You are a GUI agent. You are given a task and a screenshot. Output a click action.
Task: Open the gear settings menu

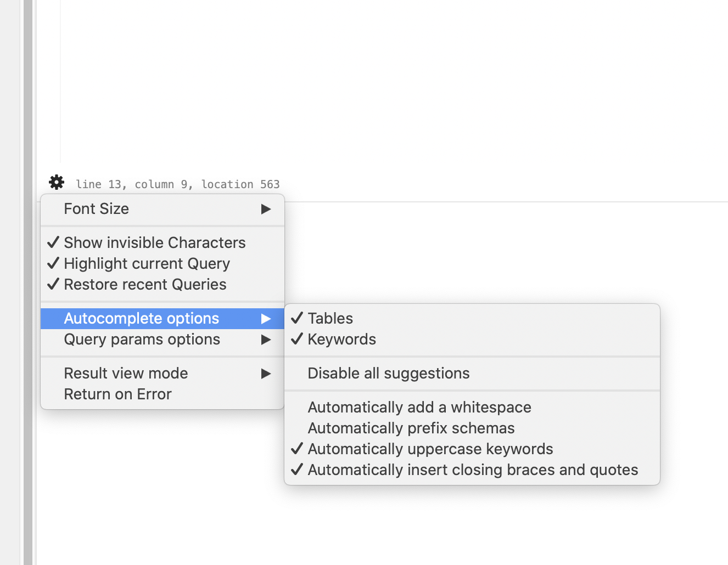point(56,182)
